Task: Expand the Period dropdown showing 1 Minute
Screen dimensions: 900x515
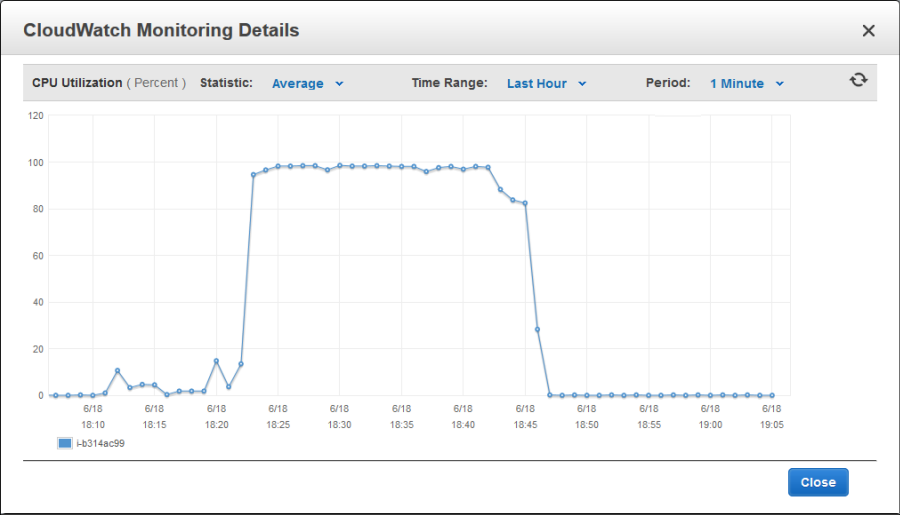Action: [746, 84]
